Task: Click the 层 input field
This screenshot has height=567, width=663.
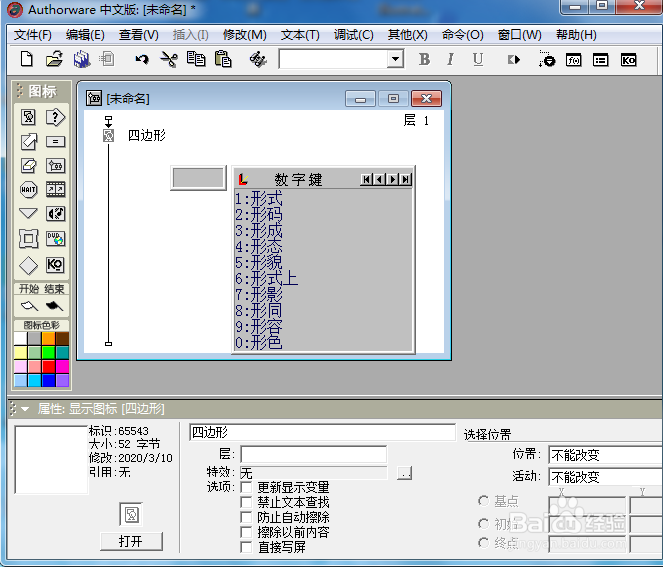Action: click(313, 455)
